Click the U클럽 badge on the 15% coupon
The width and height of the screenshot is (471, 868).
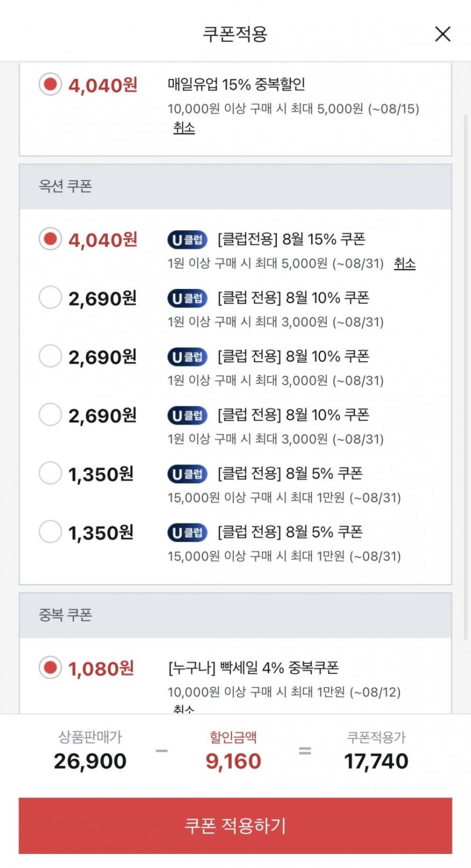(x=187, y=239)
